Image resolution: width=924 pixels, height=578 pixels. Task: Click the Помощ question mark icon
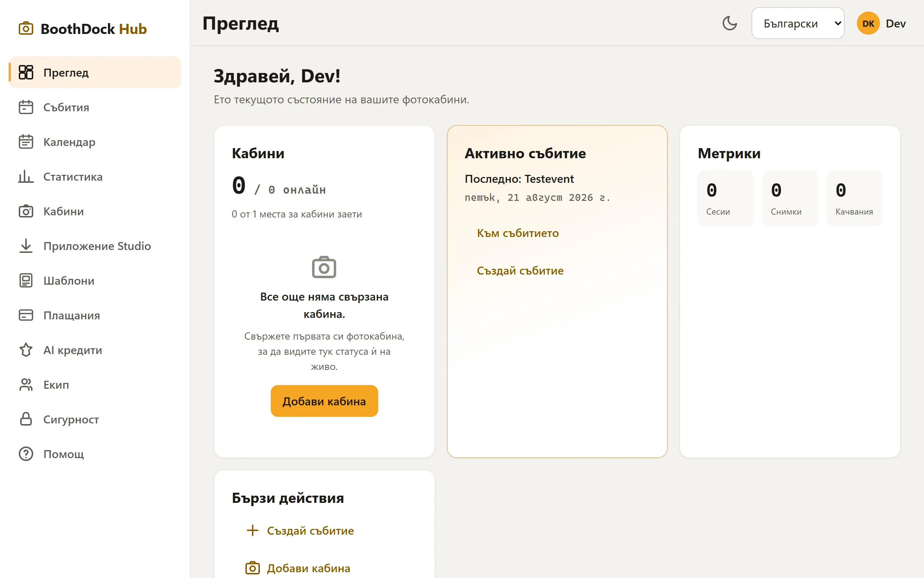click(x=26, y=454)
